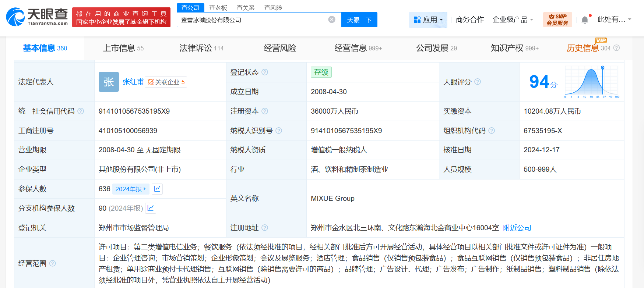This screenshot has height=288, width=644.
Task: Expand the 应用 dropdown menu
Action: (x=428, y=19)
